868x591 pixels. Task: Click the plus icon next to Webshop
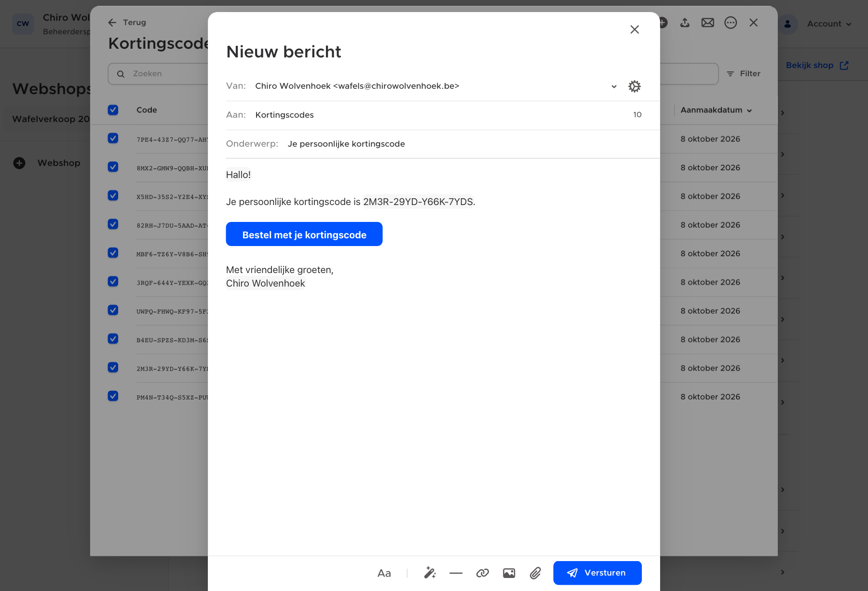[19, 163]
